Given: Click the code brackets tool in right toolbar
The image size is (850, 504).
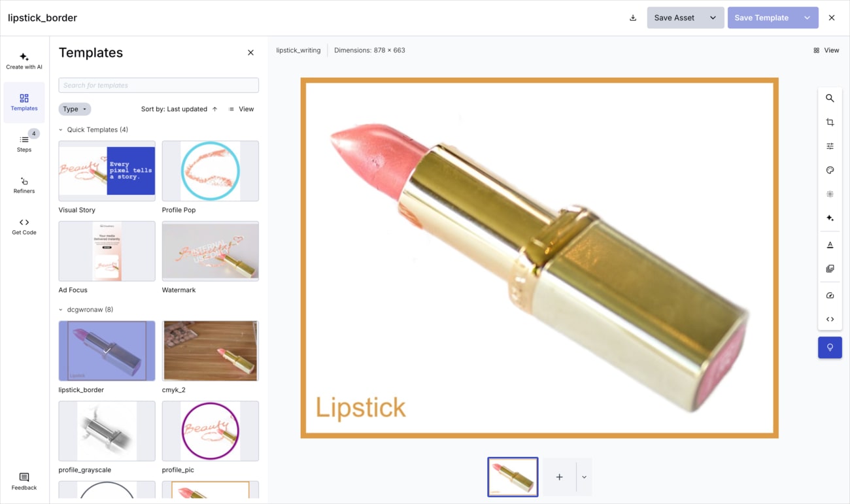Looking at the screenshot, I should (x=830, y=320).
